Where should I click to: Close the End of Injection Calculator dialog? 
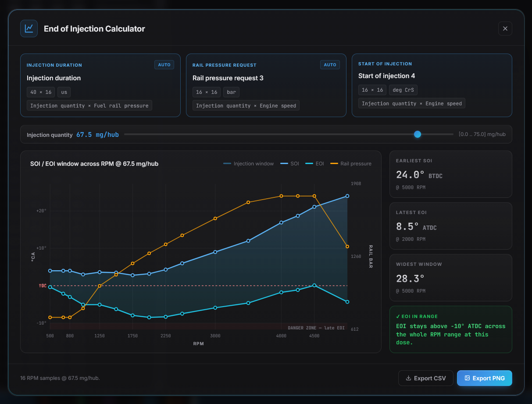click(505, 29)
